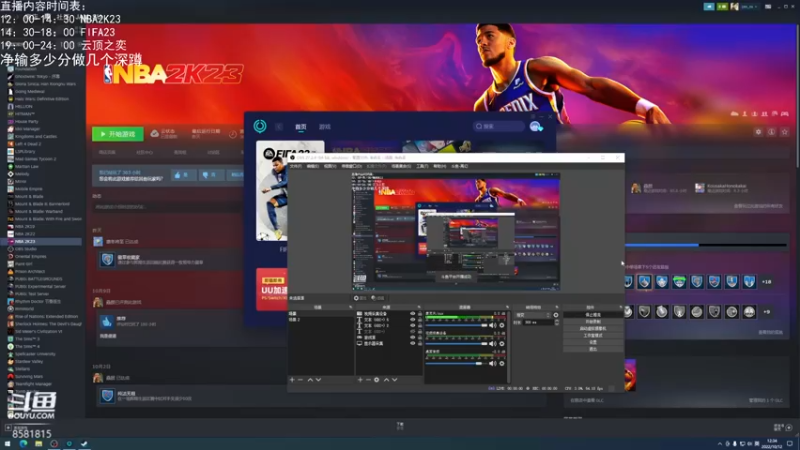Remove the selected OBS scene

click(300, 380)
